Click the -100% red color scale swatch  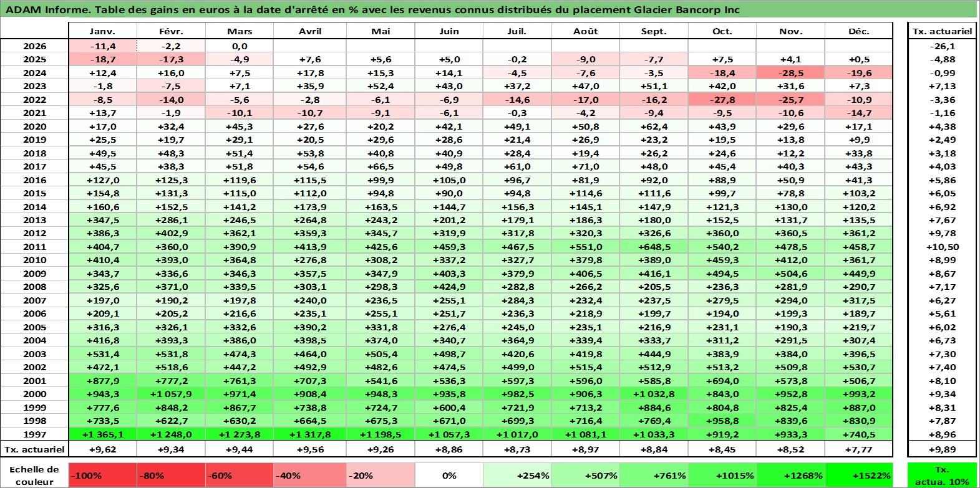click(102, 475)
